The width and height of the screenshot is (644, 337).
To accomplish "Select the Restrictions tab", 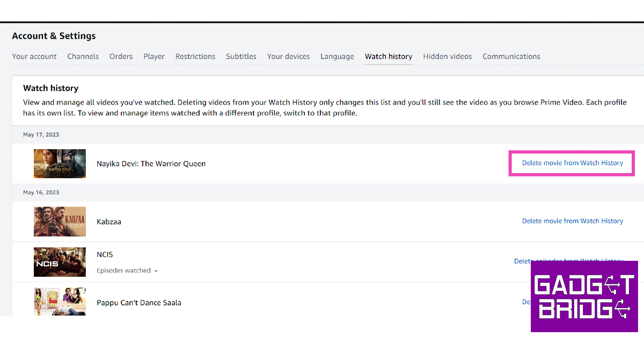I will pos(195,56).
